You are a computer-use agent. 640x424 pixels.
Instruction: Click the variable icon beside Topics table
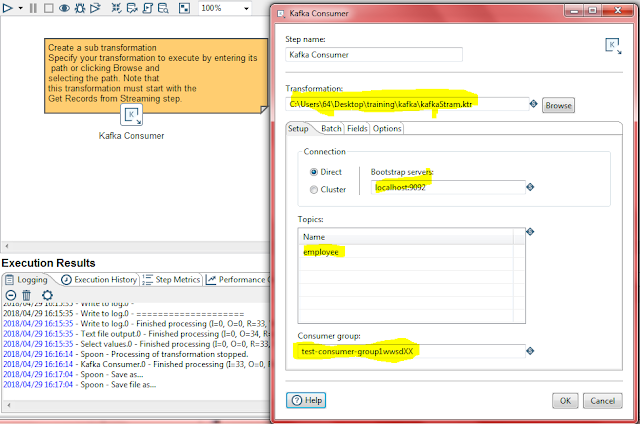pos(530,232)
